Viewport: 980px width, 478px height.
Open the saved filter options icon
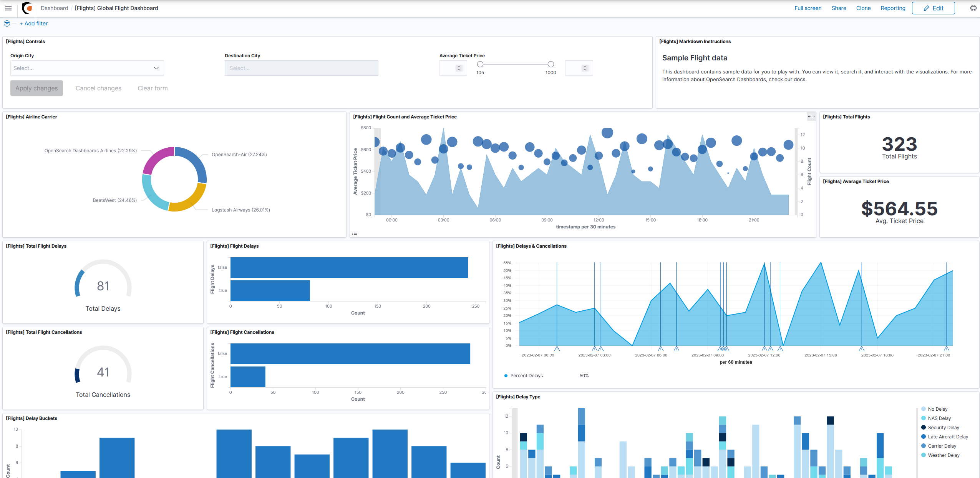pos(7,23)
